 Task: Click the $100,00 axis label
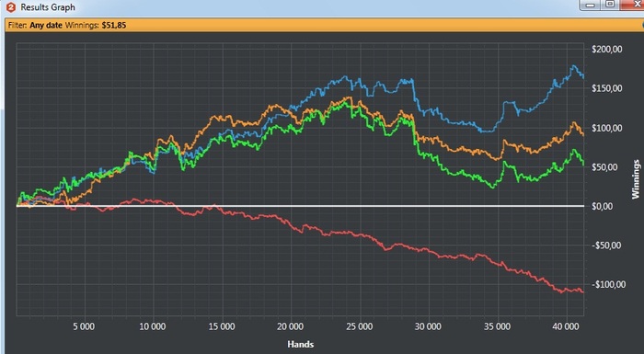[607, 128]
